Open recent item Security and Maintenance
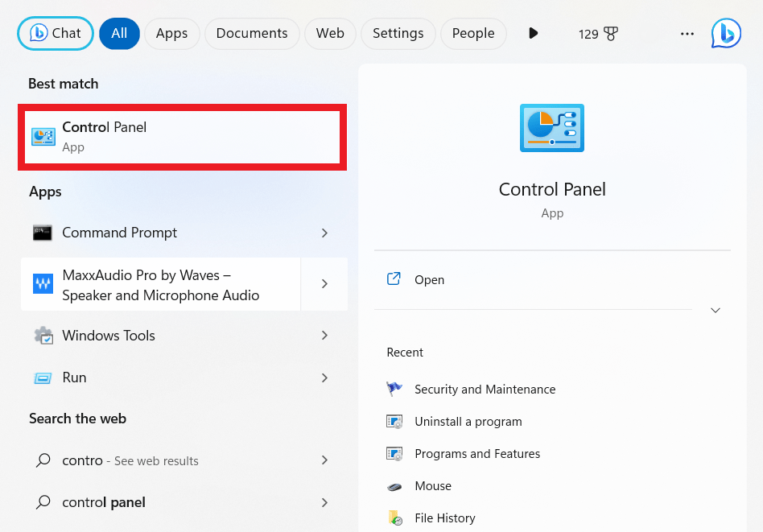 485,390
